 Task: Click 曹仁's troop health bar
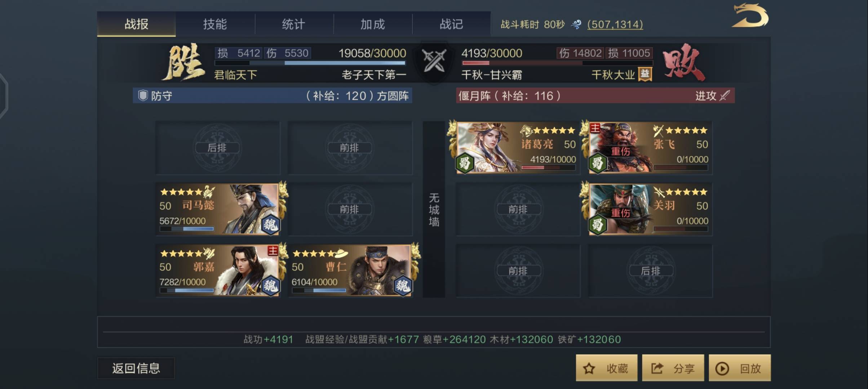(319, 290)
